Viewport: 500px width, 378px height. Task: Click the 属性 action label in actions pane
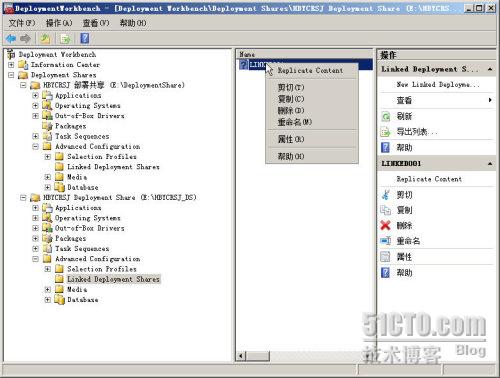coord(404,257)
